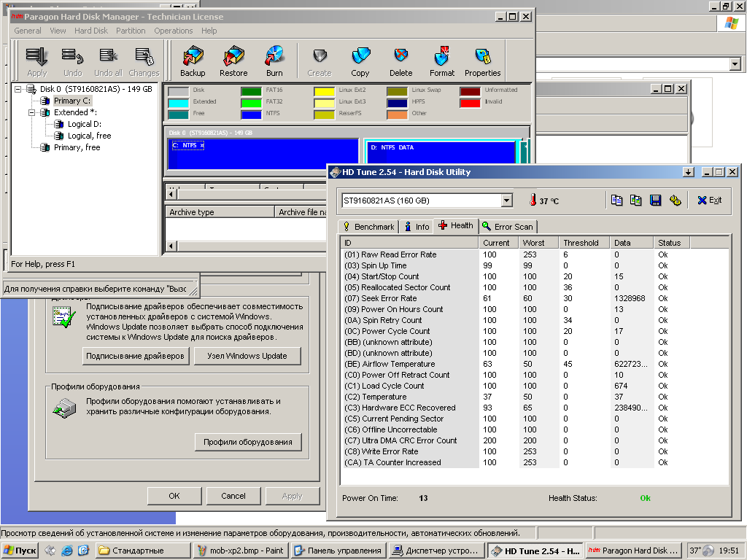Click the Create partition icon
Viewport: 747px width, 560px height.
[x=320, y=56]
